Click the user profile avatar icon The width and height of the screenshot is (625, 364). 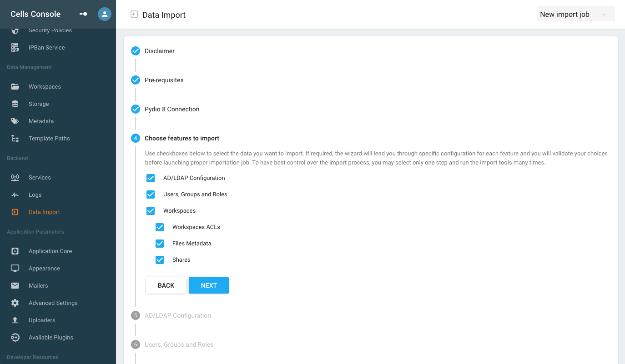(x=105, y=14)
